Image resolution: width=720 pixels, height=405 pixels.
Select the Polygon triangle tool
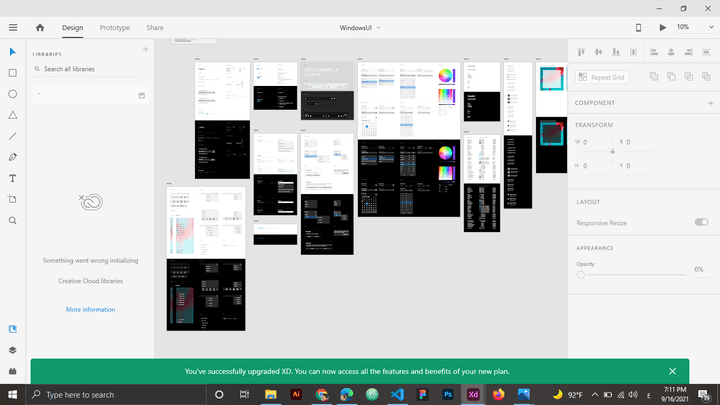click(13, 115)
